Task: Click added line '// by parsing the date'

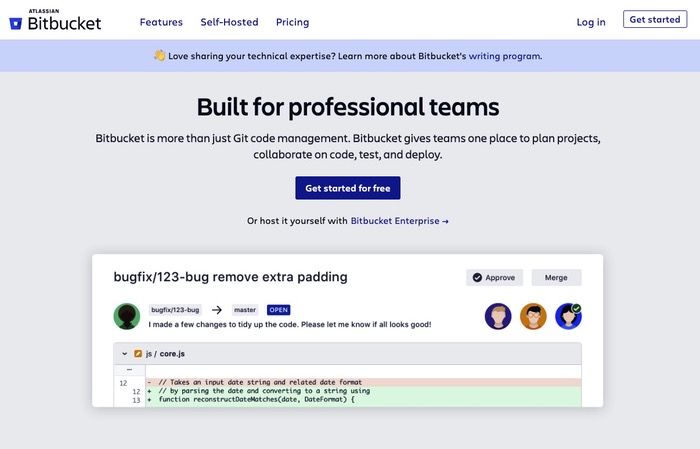Action: point(363,391)
